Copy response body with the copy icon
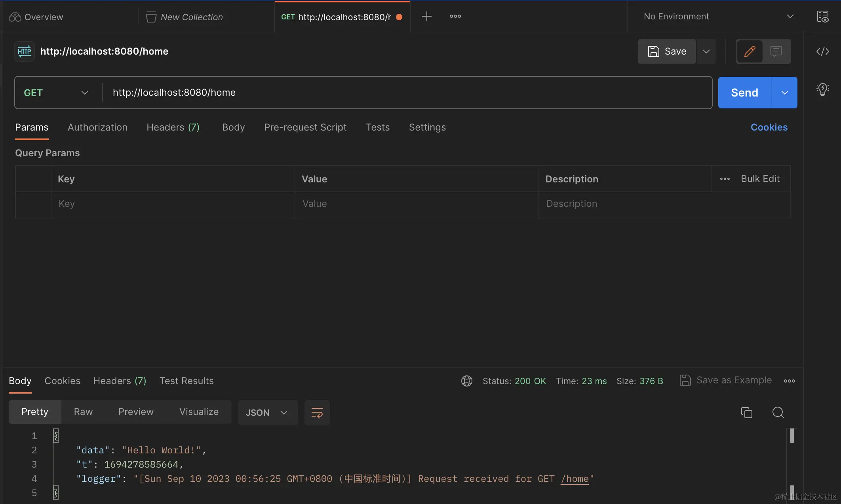This screenshot has height=504, width=841. (x=746, y=413)
